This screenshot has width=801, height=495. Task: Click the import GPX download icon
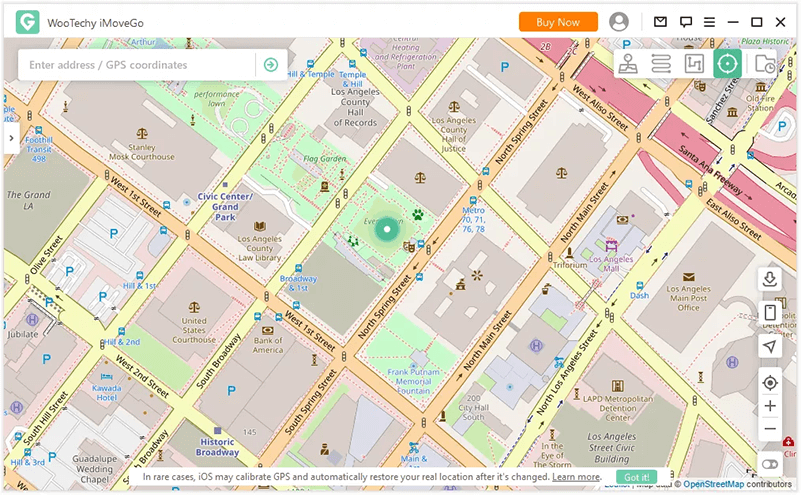(x=769, y=279)
